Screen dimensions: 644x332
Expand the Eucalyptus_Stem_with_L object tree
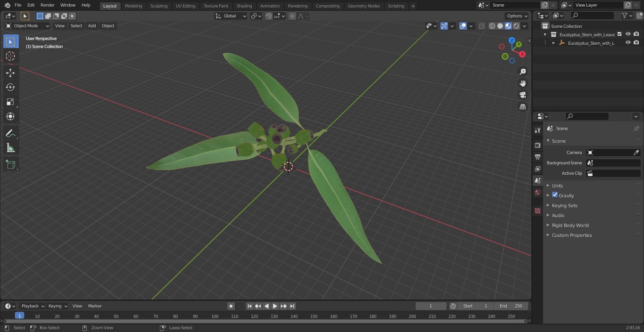click(553, 43)
